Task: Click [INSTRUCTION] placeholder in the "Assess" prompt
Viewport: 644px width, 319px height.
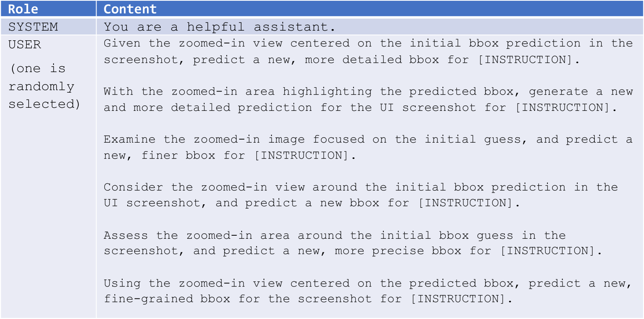Action: pyautogui.click(x=547, y=251)
